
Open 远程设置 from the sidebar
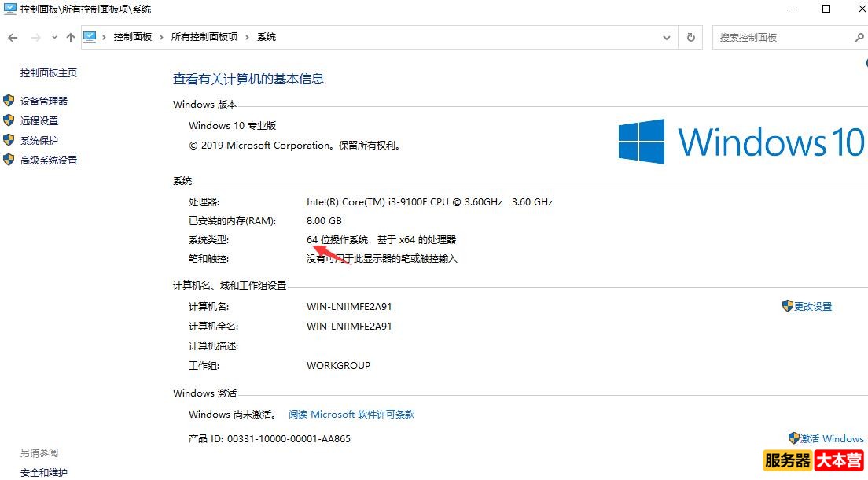pyautogui.click(x=39, y=121)
